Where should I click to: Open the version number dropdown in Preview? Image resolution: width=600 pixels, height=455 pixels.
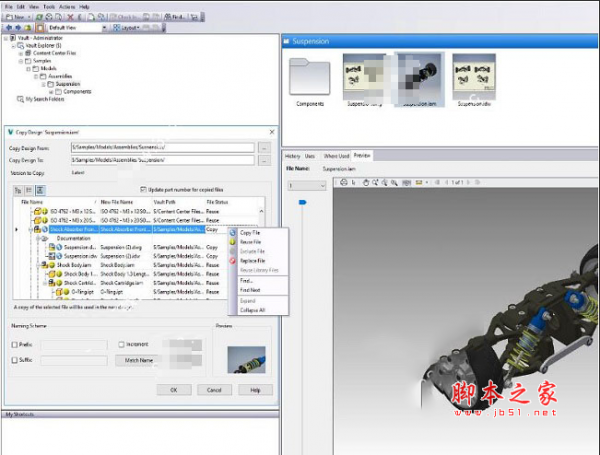[x=307, y=186]
